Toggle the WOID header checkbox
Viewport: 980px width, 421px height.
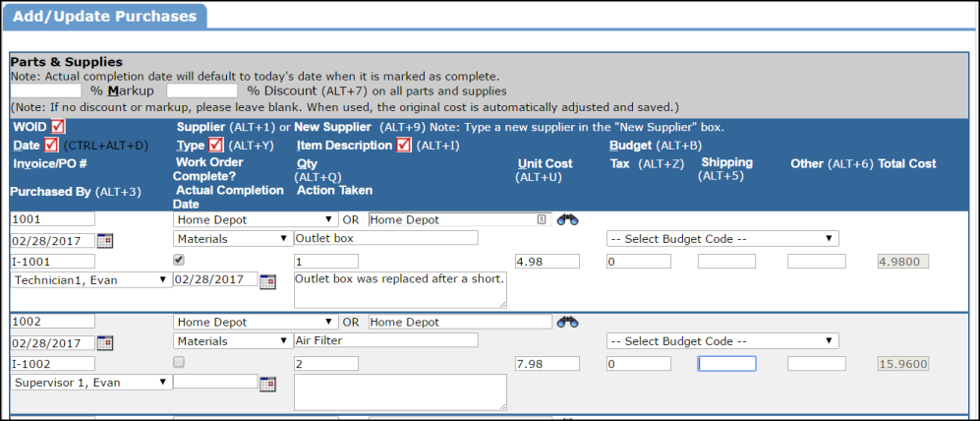coord(58,126)
